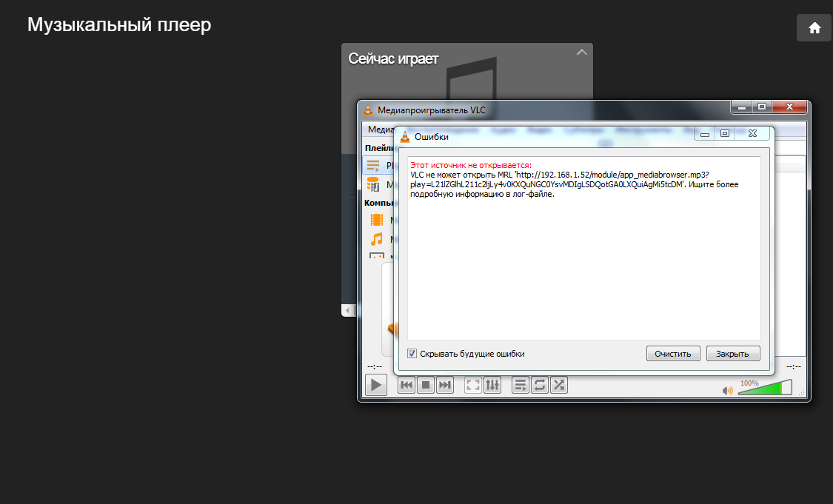833x504 pixels.
Task: Select media library icon in sidebar
Action: click(x=373, y=184)
